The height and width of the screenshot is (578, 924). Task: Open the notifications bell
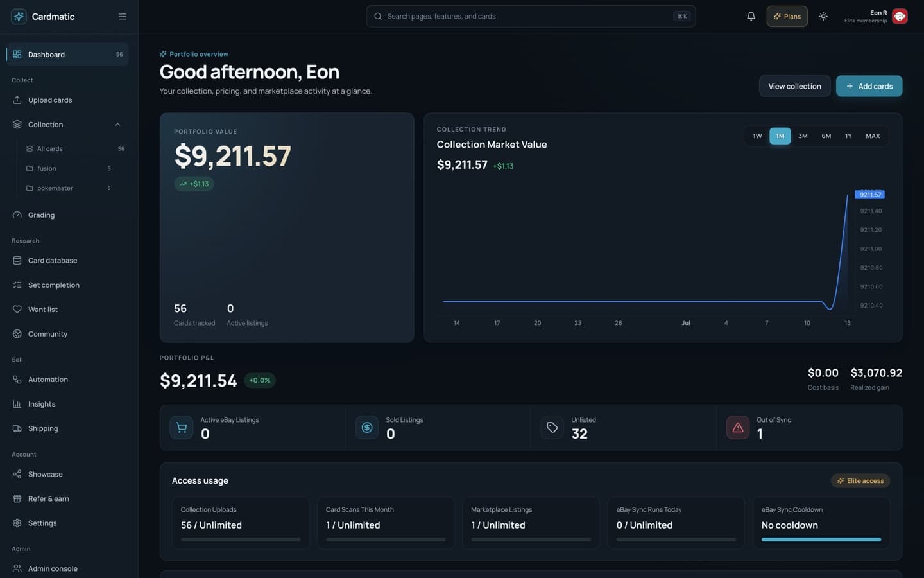point(751,16)
